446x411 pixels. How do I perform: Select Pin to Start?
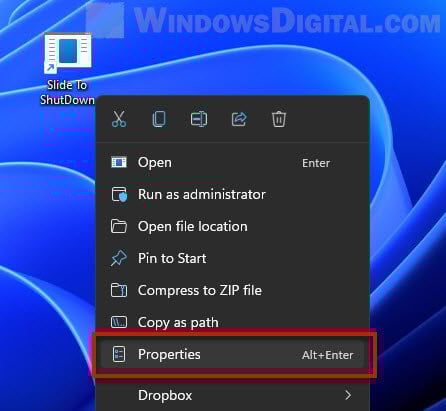(x=232, y=258)
